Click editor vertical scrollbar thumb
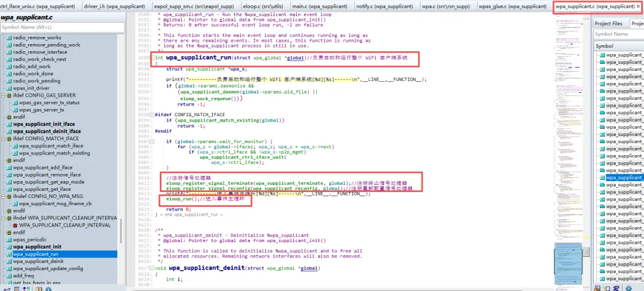This screenshot has height=291, width=644. 587,252
